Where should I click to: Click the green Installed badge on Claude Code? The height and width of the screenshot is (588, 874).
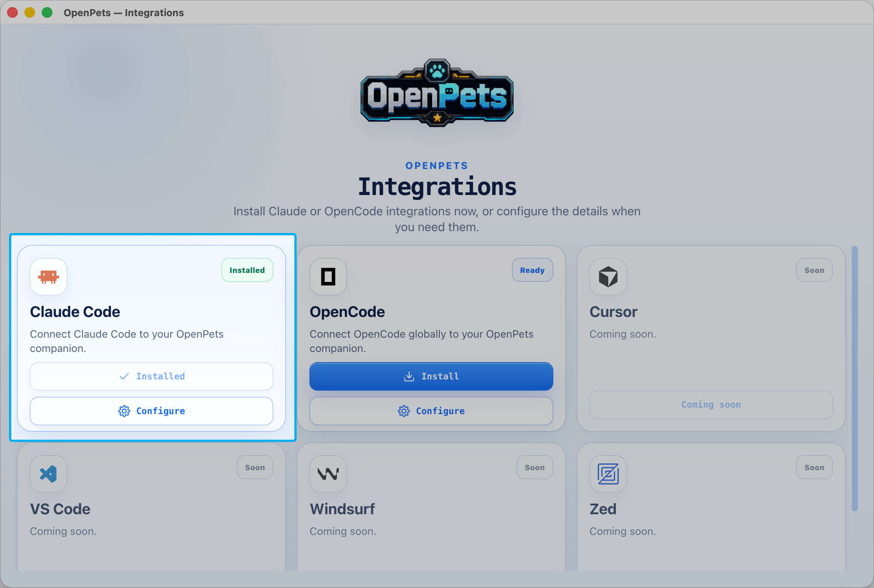point(247,270)
